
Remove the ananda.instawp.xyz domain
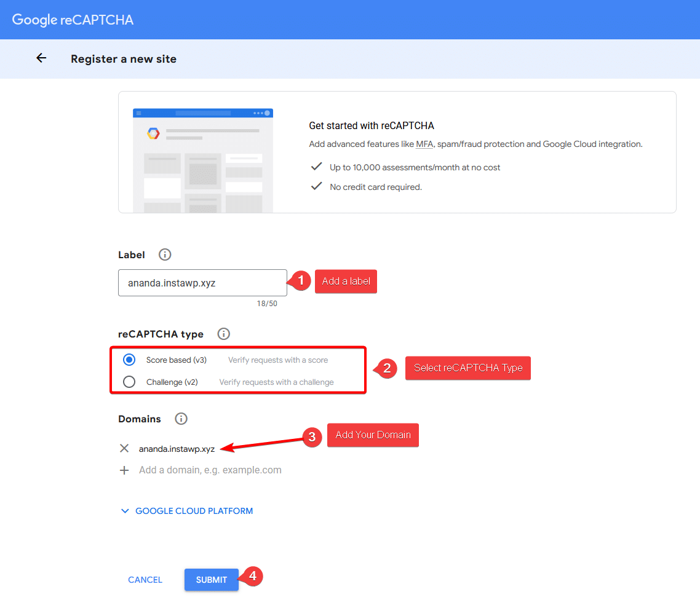pos(124,448)
